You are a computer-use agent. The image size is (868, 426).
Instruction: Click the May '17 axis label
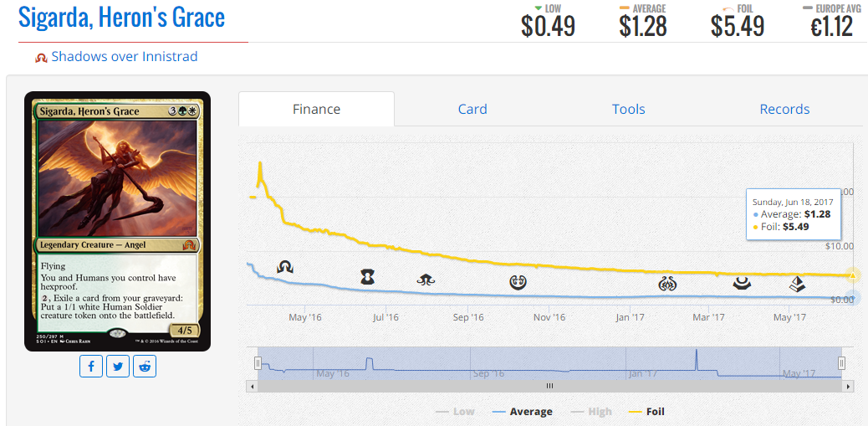coord(789,317)
